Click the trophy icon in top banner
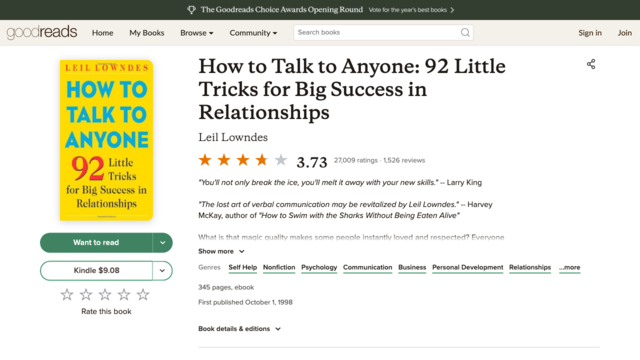The width and height of the screenshot is (640, 360). coord(191,10)
